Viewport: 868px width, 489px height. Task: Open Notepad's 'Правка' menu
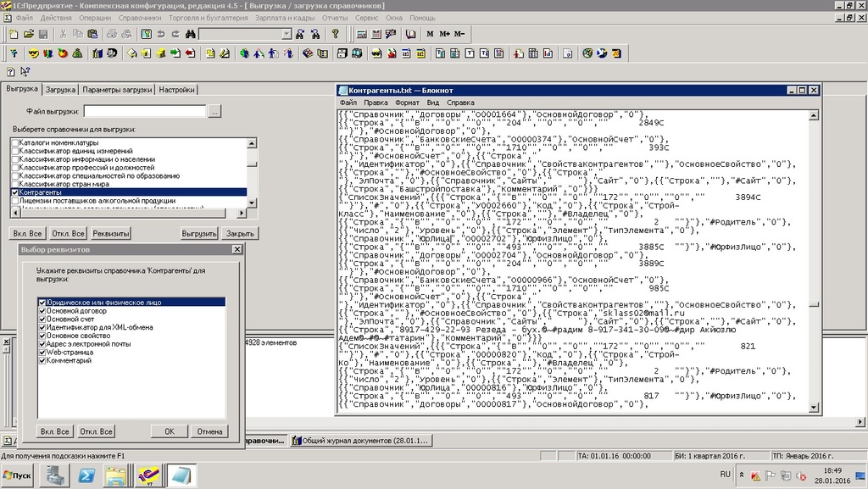coord(376,103)
